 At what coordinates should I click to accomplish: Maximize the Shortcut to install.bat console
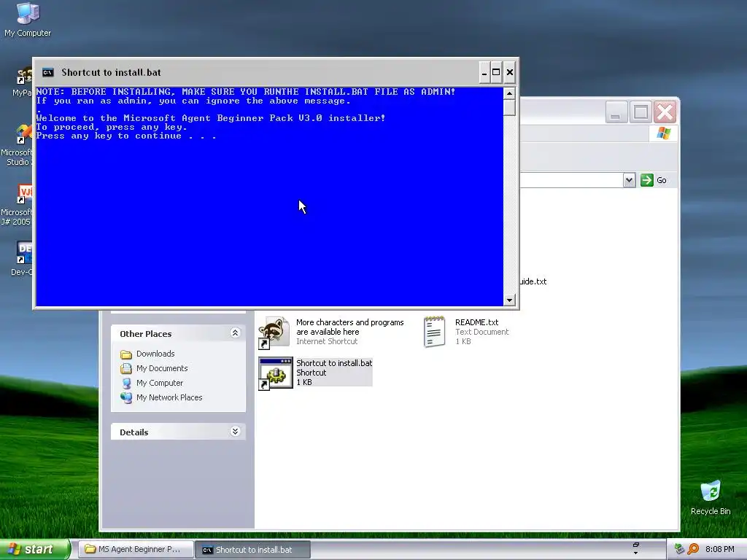496,72
